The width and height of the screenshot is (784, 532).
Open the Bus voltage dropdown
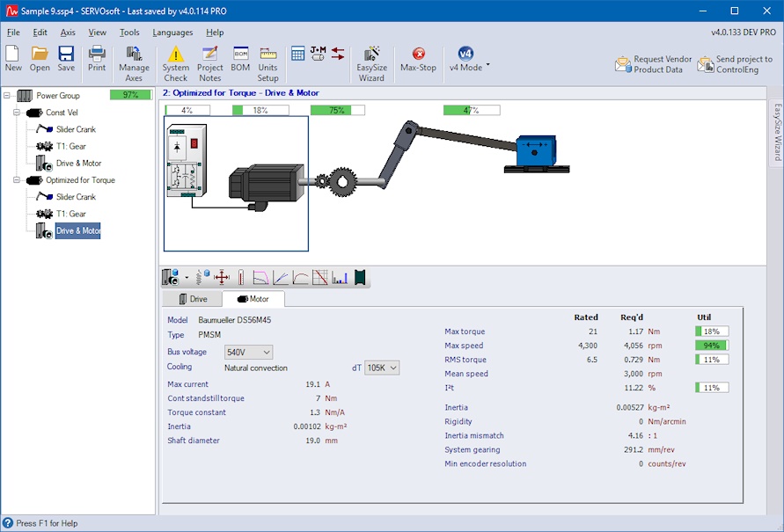click(249, 353)
